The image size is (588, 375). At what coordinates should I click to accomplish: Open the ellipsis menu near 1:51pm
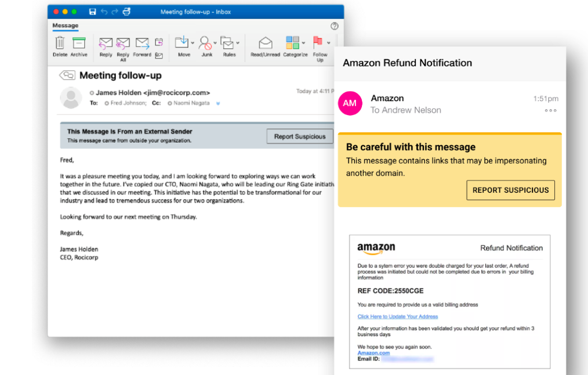click(x=550, y=111)
